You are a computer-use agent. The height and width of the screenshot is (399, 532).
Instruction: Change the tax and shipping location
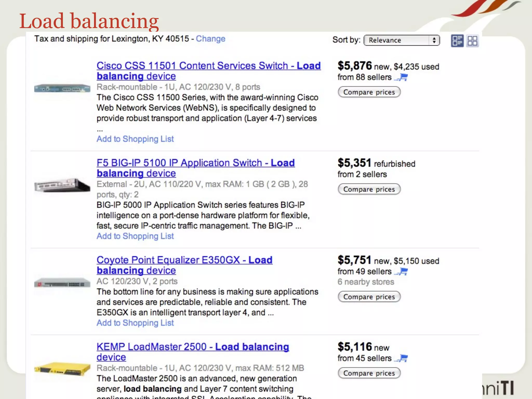pos(210,39)
